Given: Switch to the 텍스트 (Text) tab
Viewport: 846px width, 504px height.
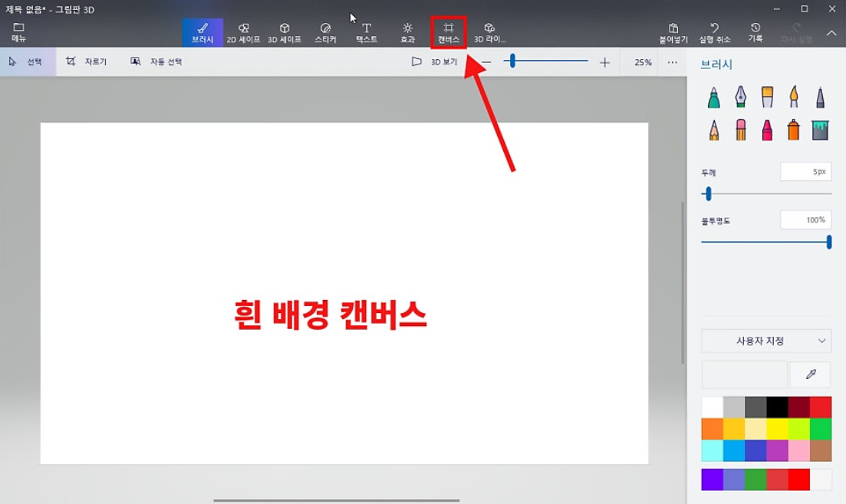Looking at the screenshot, I should click(x=367, y=32).
